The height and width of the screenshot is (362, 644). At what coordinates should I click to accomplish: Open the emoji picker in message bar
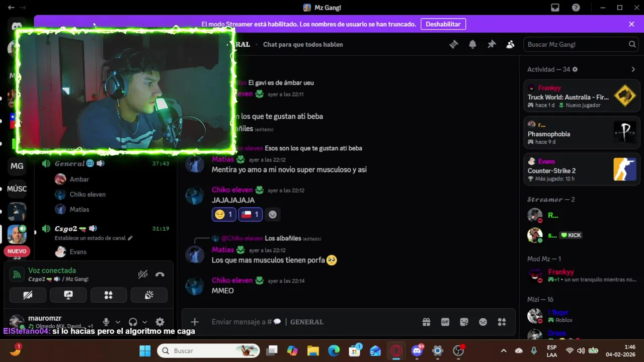tap(483, 322)
